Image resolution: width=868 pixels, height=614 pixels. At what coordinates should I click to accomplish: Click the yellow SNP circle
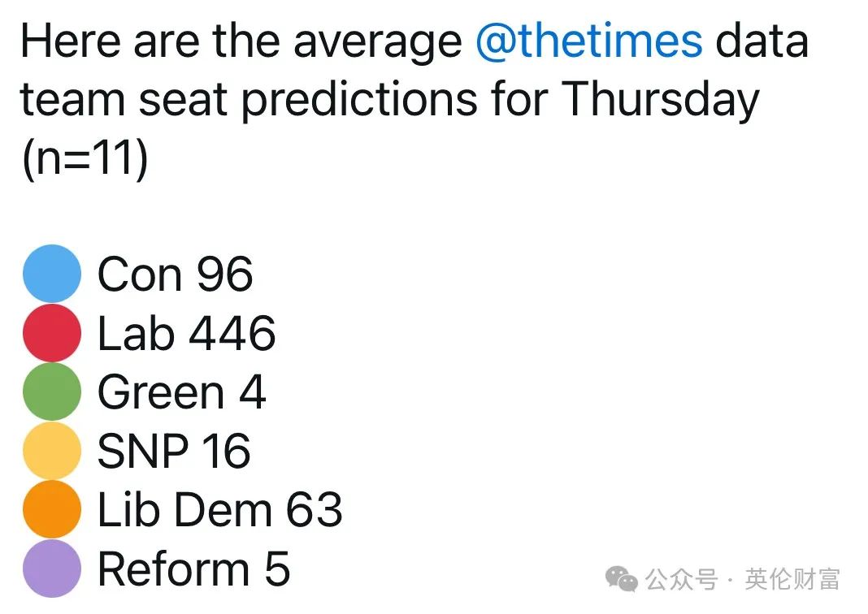(x=52, y=450)
